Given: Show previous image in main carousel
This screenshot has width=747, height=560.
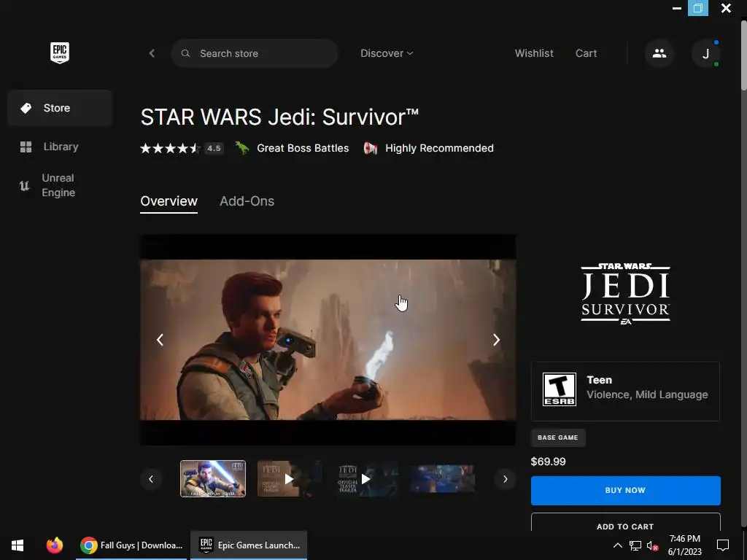Looking at the screenshot, I should tap(160, 340).
